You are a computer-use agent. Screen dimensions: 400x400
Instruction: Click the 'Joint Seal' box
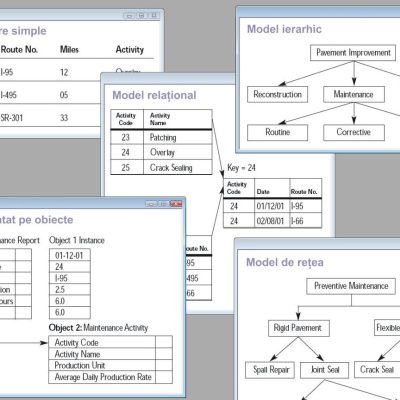(325, 370)
